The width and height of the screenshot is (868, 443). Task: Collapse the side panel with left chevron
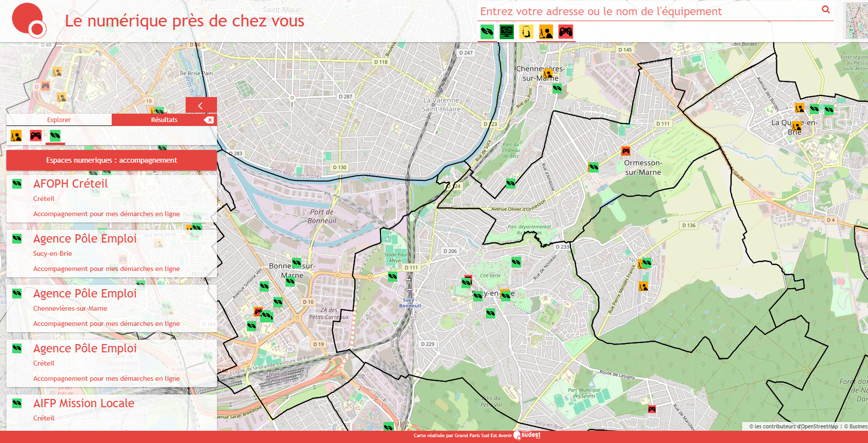(201, 105)
